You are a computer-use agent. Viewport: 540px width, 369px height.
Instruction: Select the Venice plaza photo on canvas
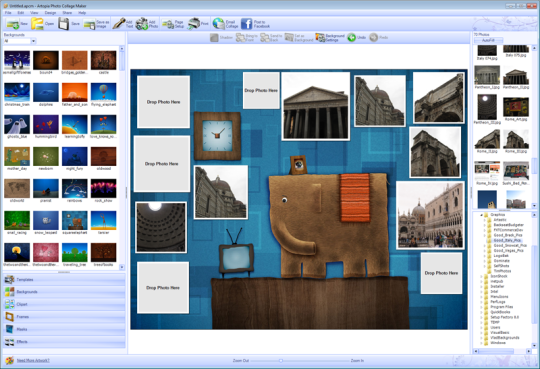(x=430, y=215)
